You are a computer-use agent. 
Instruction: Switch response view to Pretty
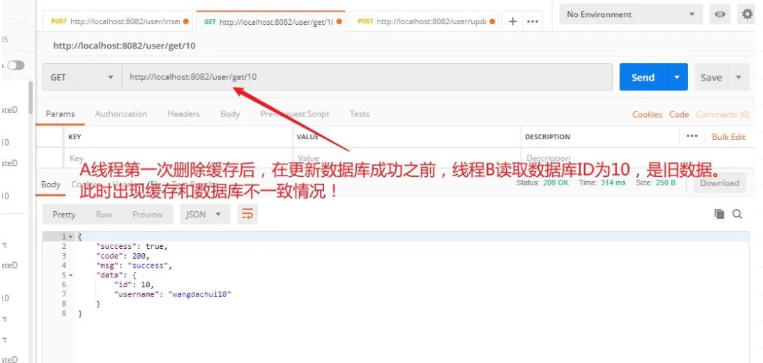coord(64,214)
